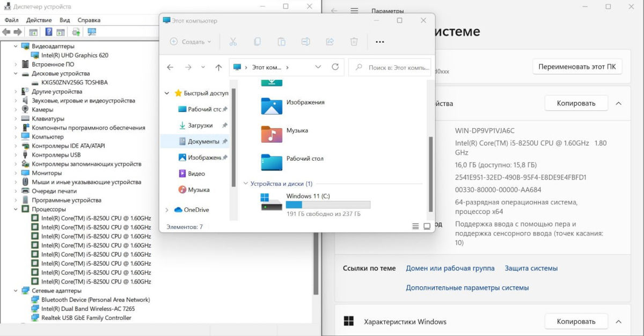Viewport: 644px width, 336px height.
Task: Open the Действие menu in Device Manager
Action: pos(39,20)
